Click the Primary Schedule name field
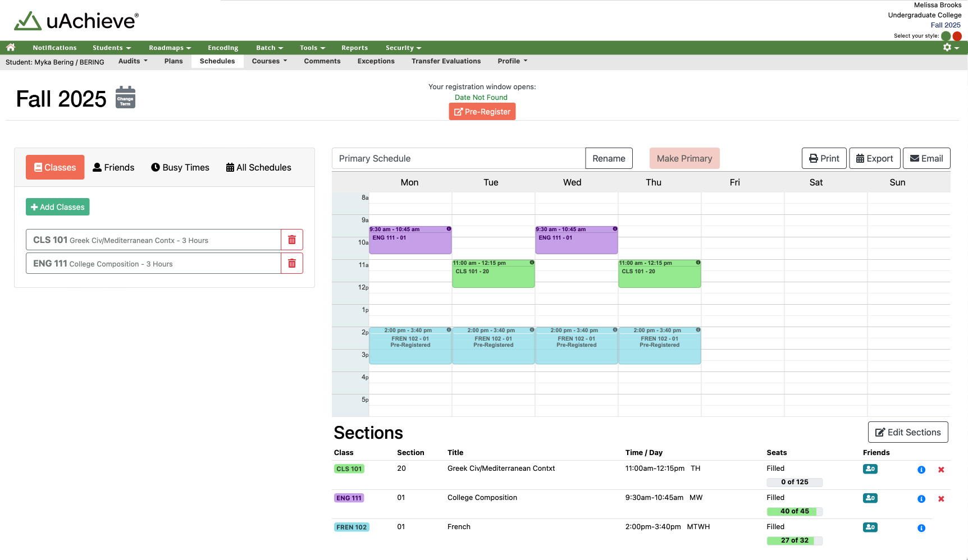Viewport: 968px width, 560px height. point(458,159)
